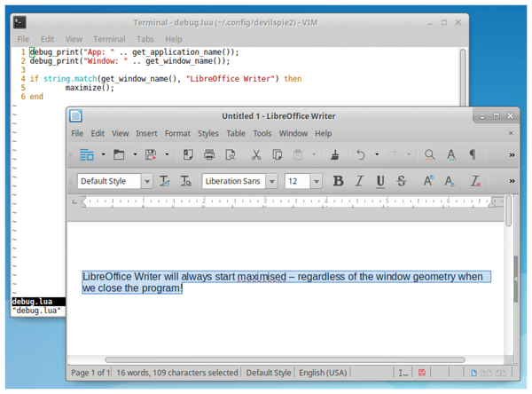Click the Default Style status bar field
The image size is (532, 394).
pos(269,373)
